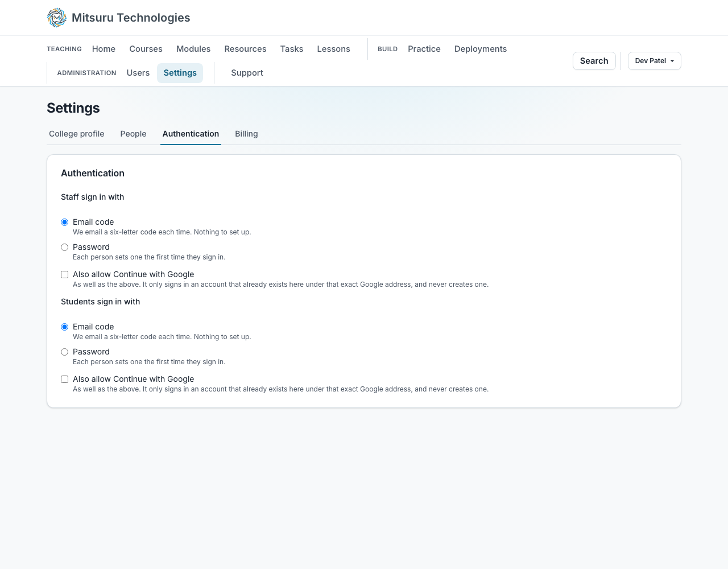
Task: Click the Mitsuru Technologies logo icon
Action: [x=57, y=18]
